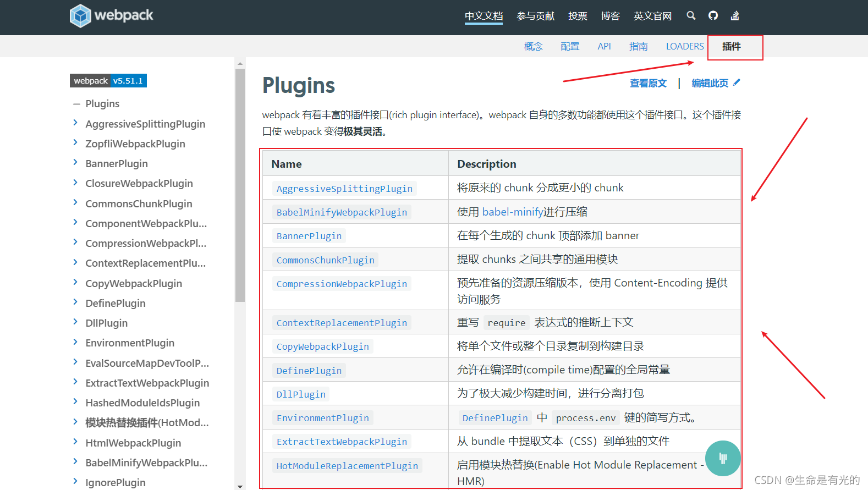Click DefinePlugin code link in EnvironmentPlugin description
Image resolution: width=868 pixels, height=490 pixels.
point(495,418)
